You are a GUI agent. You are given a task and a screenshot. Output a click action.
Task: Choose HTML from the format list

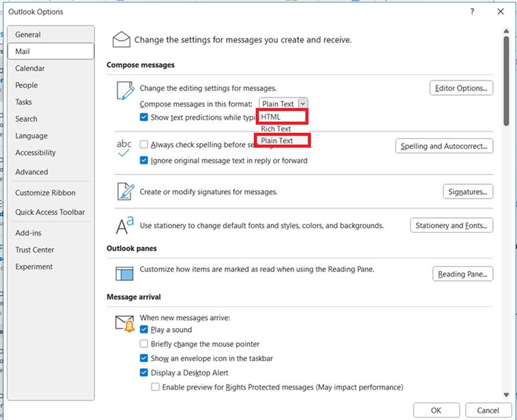click(x=282, y=117)
